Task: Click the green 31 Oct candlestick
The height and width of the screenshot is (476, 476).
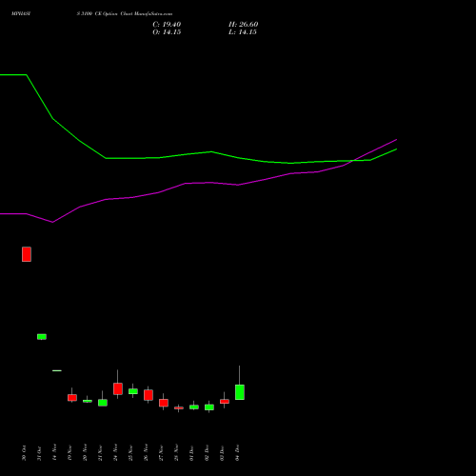Action: click(42, 337)
